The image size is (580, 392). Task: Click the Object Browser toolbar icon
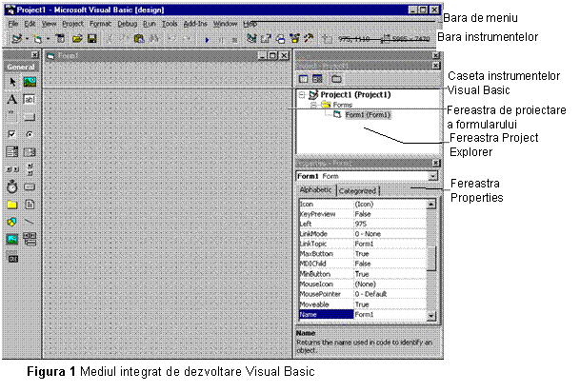(x=295, y=38)
